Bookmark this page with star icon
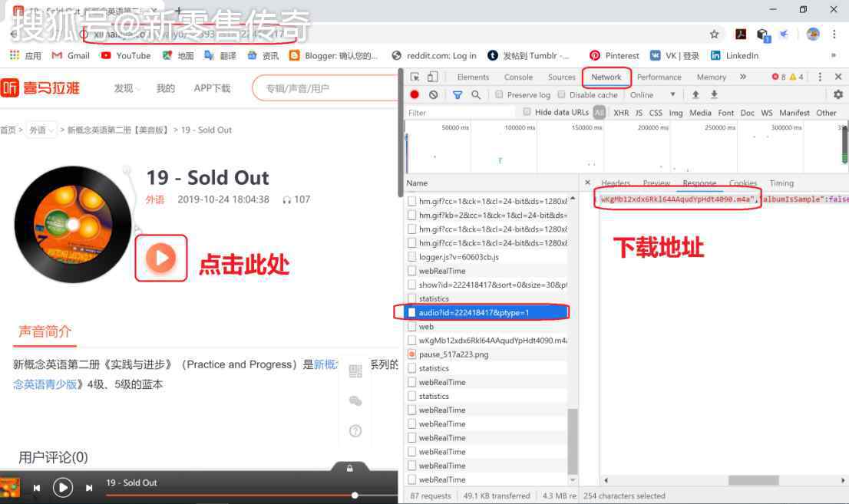Image resolution: width=849 pixels, height=504 pixels. [714, 34]
